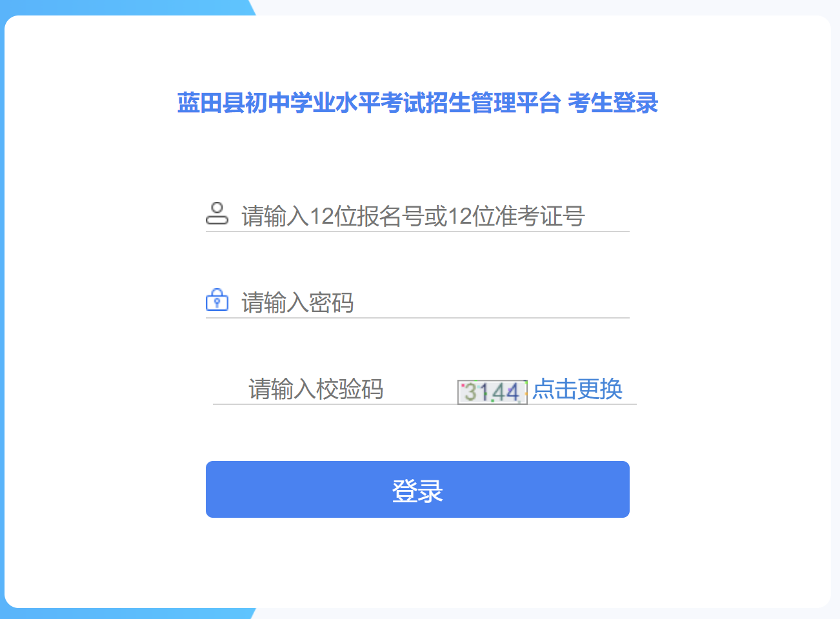
Task: Click the user profile icon
Action: [x=217, y=213]
